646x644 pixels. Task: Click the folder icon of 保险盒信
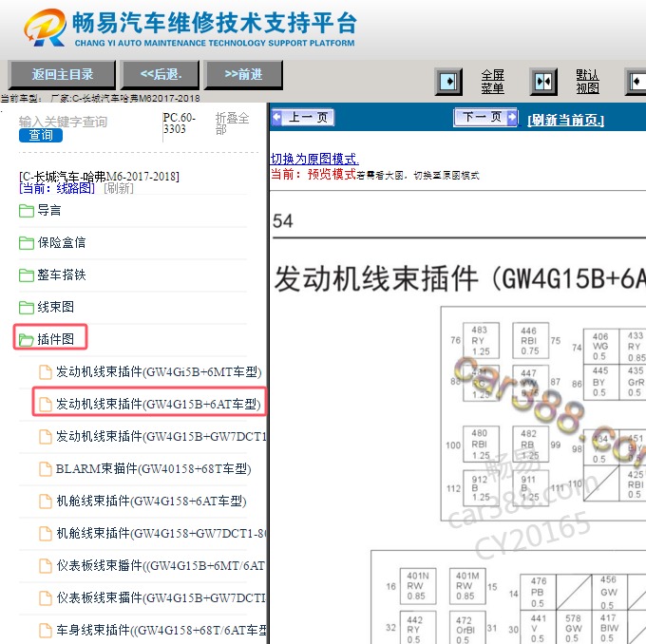tap(27, 243)
